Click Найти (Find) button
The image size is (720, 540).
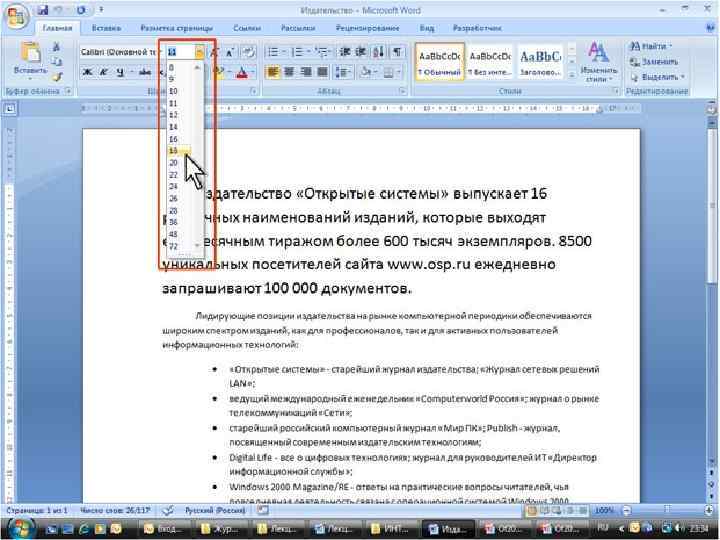pyautogui.click(x=651, y=46)
